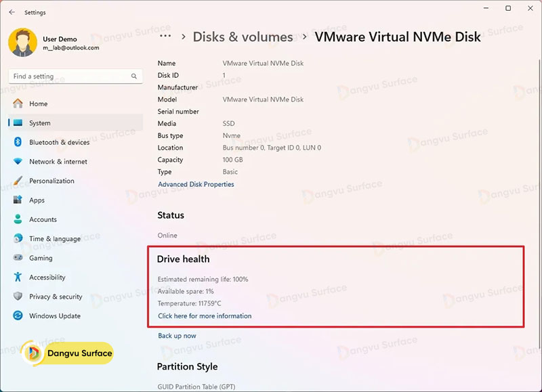The height and width of the screenshot is (392, 542).
Task: Click the Apps icon in sidebar
Action: tap(17, 200)
